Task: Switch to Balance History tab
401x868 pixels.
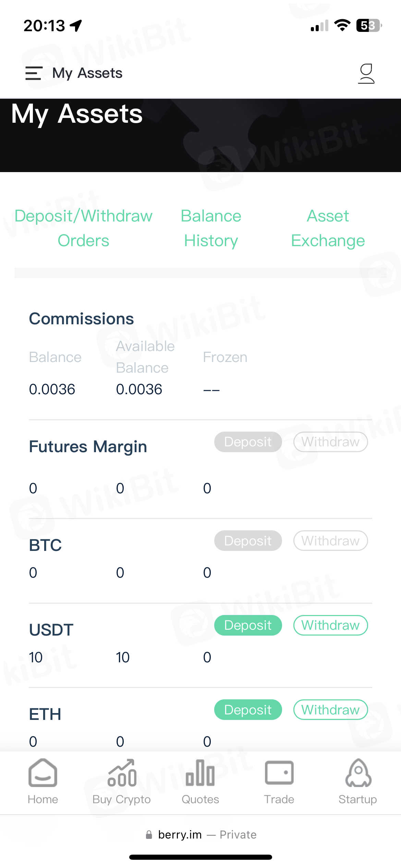Action: point(211,228)
